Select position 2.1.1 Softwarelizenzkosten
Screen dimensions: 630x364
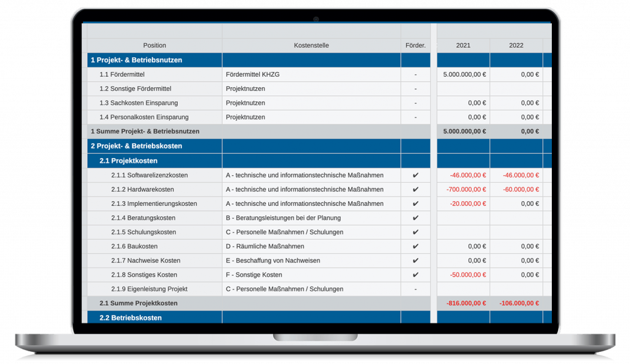tap(150, 175)
